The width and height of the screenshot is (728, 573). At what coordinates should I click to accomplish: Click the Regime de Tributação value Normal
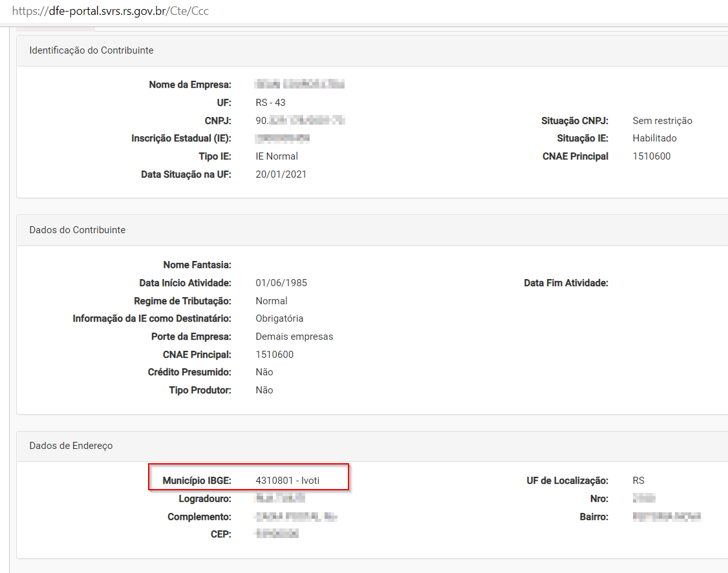[x=272, y=301]
